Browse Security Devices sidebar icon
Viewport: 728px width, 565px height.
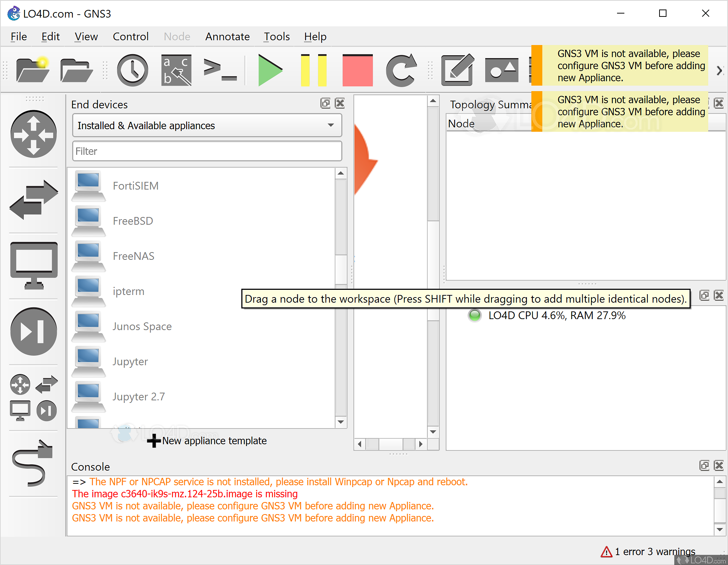[x=33, y=331]
